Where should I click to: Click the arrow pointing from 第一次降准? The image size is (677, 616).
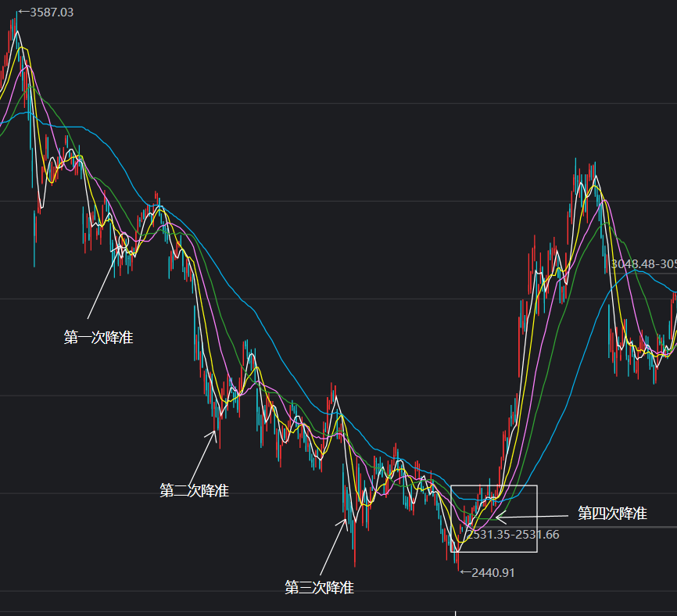click(104, 282)
